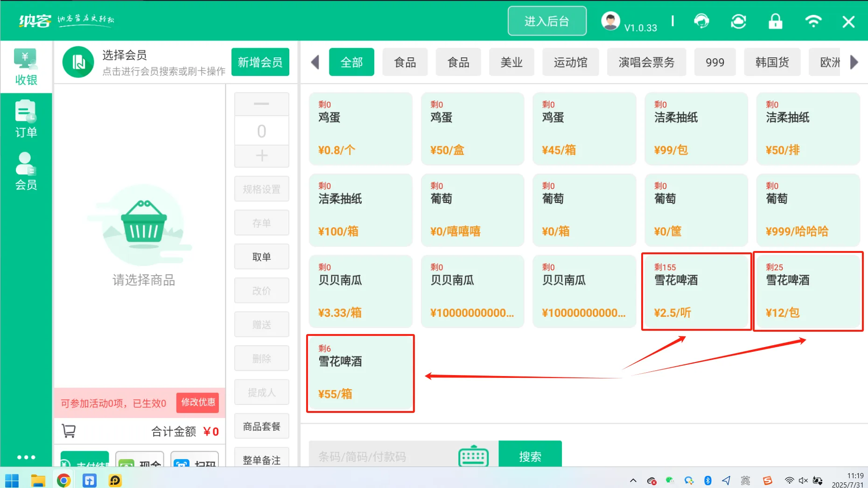Select the 运动馆 category tab
868x488 pixels.
tap(570, 62)
